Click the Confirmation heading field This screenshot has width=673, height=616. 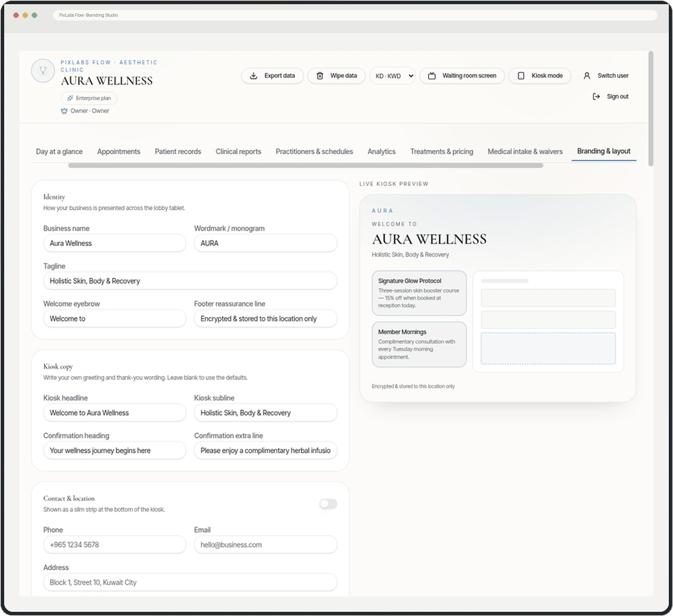click(114, 450)
